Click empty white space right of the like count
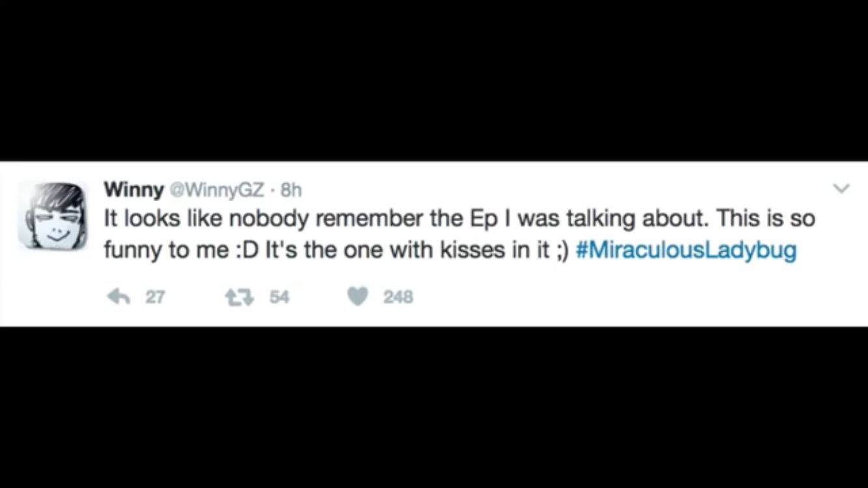The width and height of the screenshot is (868, 488). 625,297
